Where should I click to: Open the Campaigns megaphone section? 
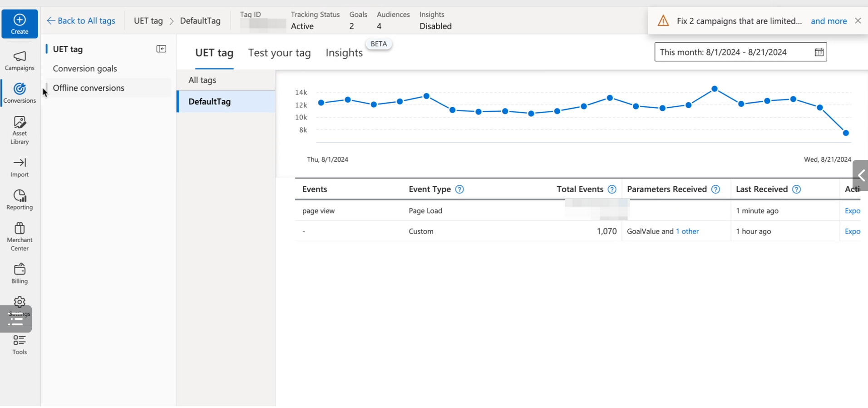pyautogui.click(x=20, y=61)
